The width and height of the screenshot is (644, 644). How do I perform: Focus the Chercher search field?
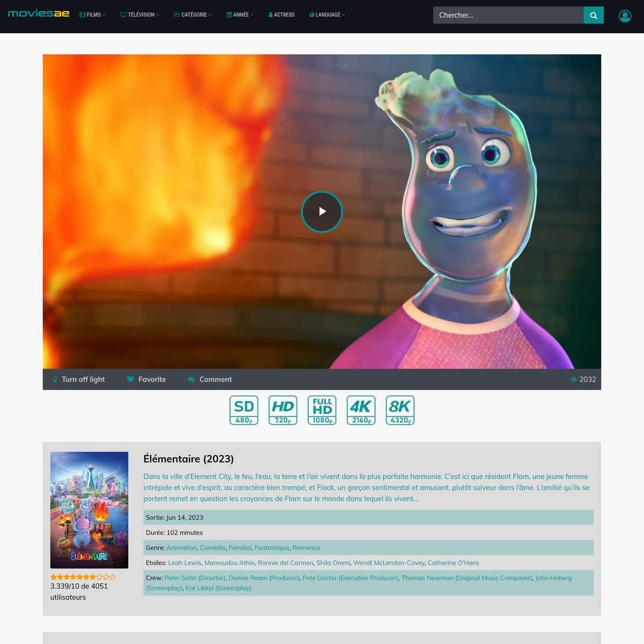508,15
